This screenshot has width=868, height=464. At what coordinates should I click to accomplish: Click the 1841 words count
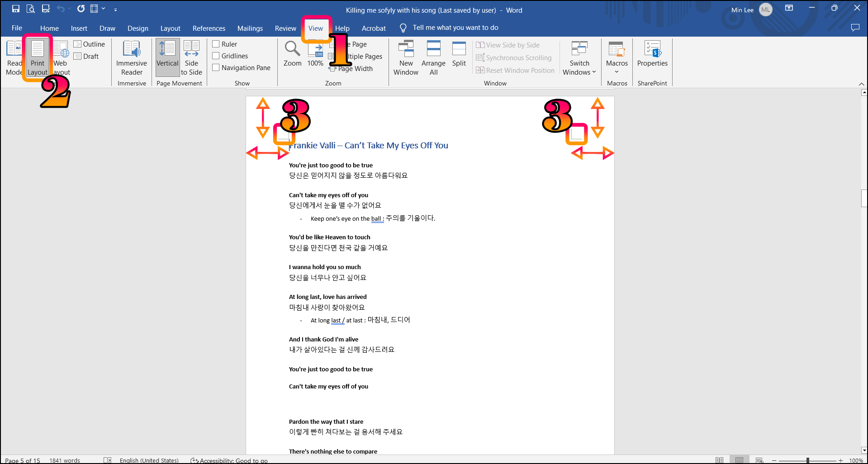click(x=65, y=460)
